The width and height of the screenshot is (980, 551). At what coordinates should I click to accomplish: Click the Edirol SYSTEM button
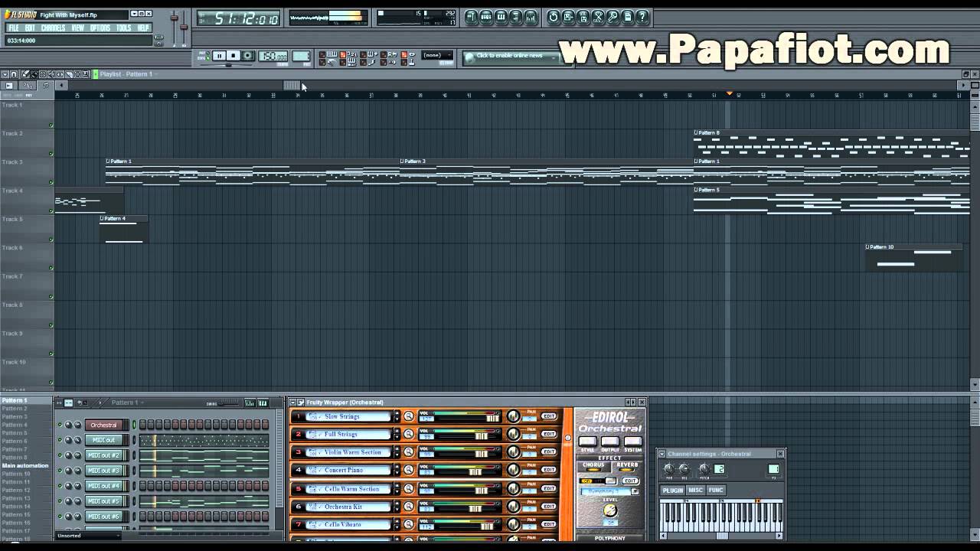(x=632, y=442)
